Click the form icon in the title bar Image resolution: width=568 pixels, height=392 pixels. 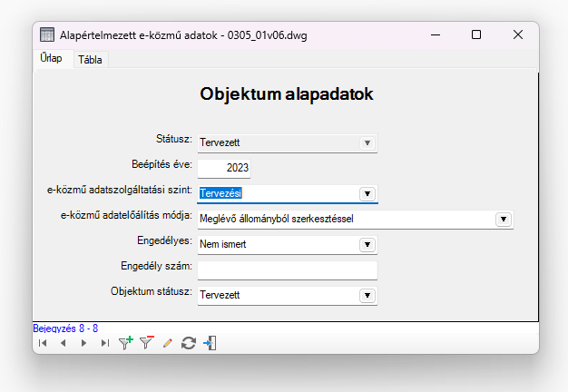(47, 34)
